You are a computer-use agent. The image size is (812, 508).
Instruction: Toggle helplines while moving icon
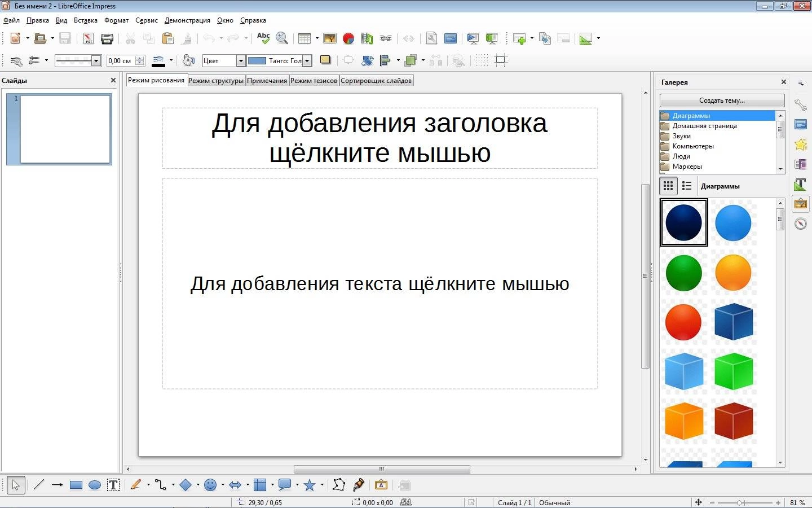[x=501, y=60]
